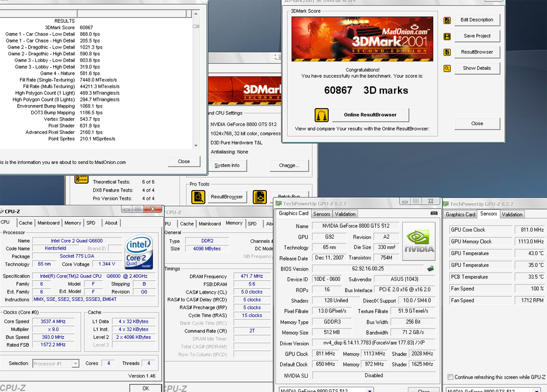Open SPD tab in second CPU-Z window

[252, 224]
